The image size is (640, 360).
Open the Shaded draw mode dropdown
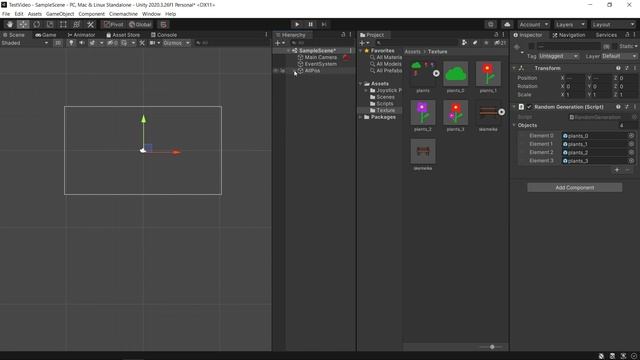[x=24, y=43]
